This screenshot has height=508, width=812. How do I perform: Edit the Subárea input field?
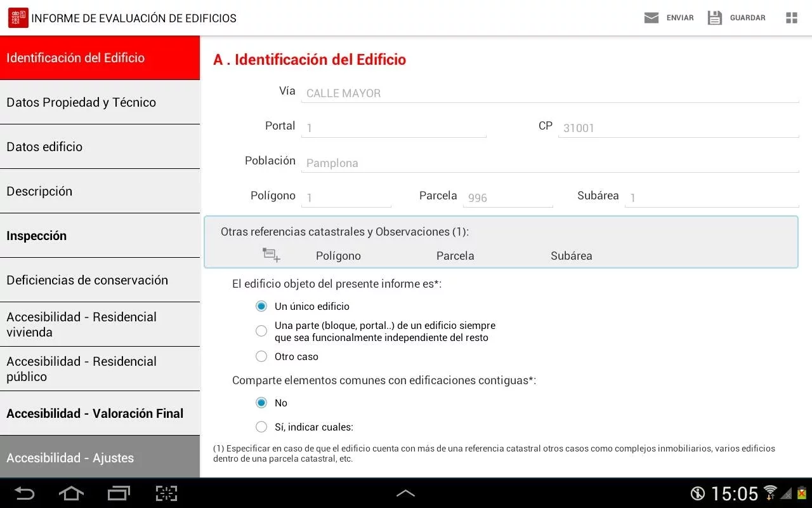pos(712,197)
